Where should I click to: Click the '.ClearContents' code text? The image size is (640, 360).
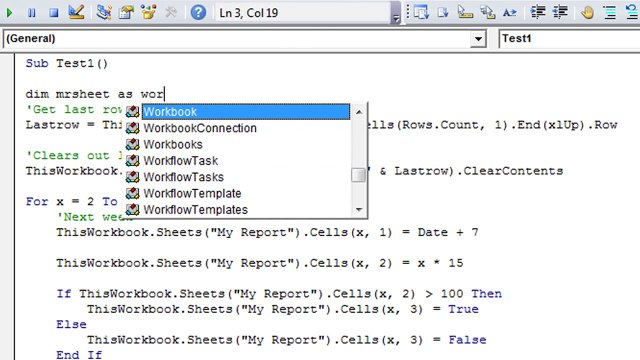tap(509, 171)
